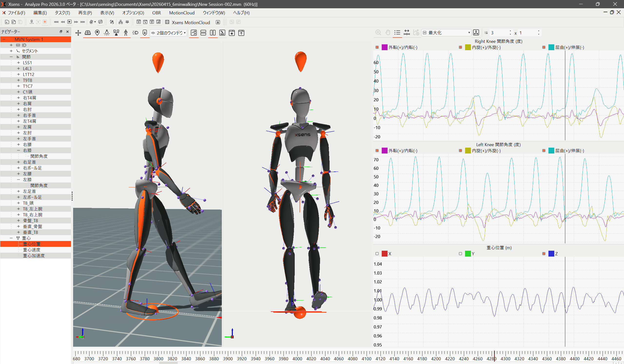Play the motion recording
Image resolution: width=624 pixels, height=364 pixels.
(x=69, y=22)
